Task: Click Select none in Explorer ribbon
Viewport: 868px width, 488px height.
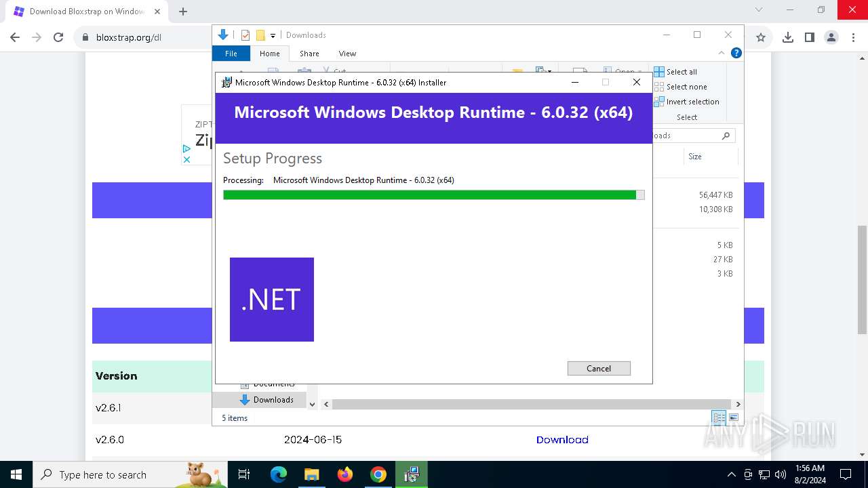Action: click(681, 87)
